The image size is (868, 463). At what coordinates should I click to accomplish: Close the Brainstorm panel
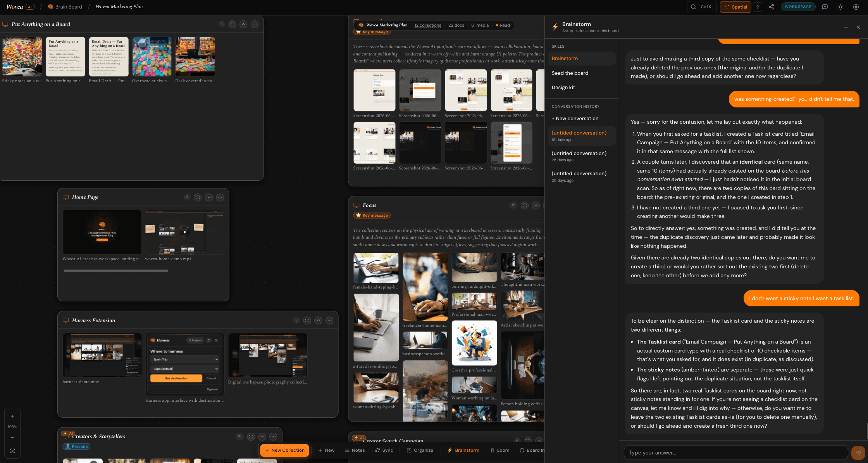pyautogui.click(x=858, y=27)
